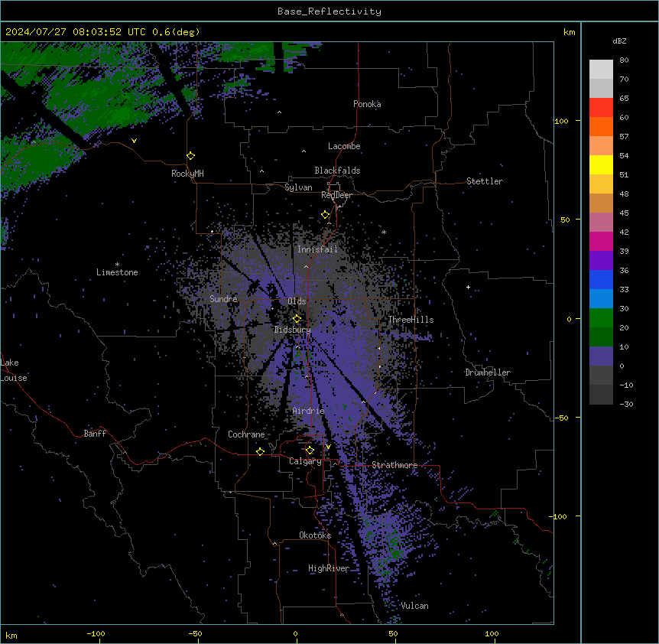
Task: Click the Calgary city label
Action: 305,461
